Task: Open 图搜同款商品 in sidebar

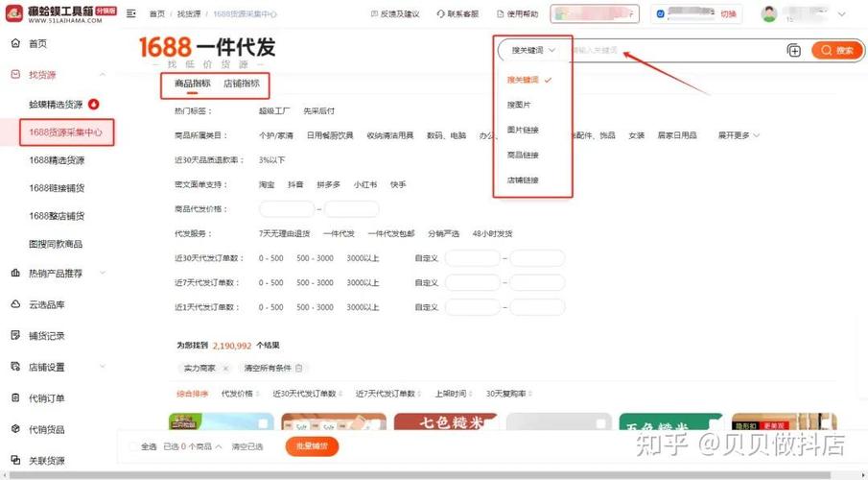Action: (56, 244)
